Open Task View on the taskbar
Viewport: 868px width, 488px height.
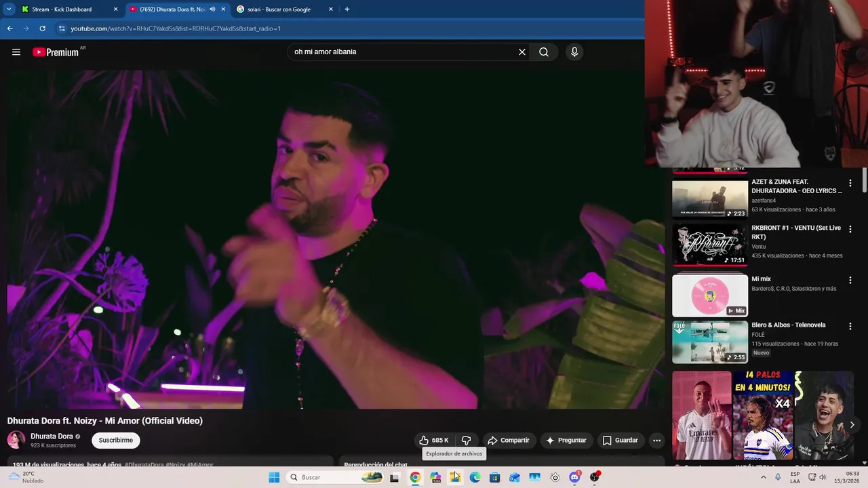point(395,477)
